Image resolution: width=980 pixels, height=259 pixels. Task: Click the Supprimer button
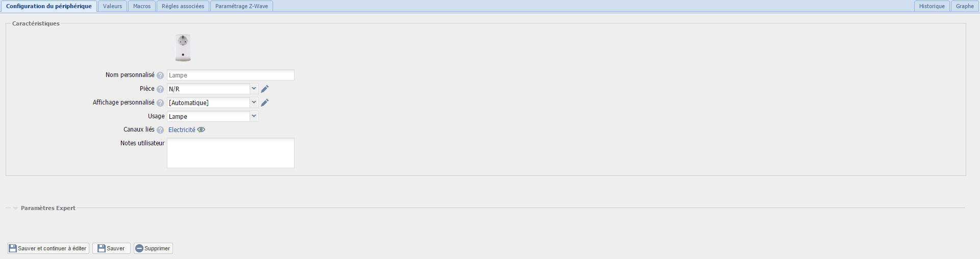(x=153, y=248)
